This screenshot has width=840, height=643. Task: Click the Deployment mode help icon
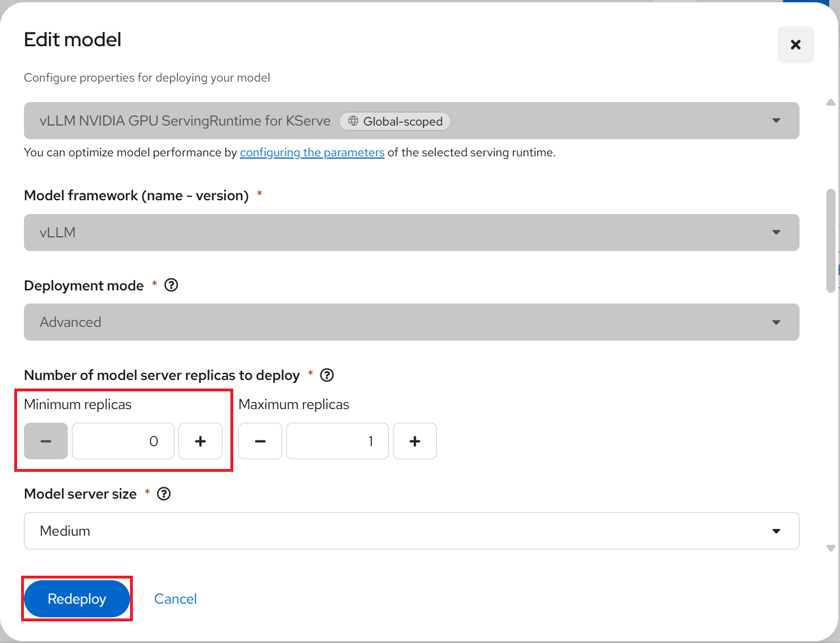[x=171, y=285]
